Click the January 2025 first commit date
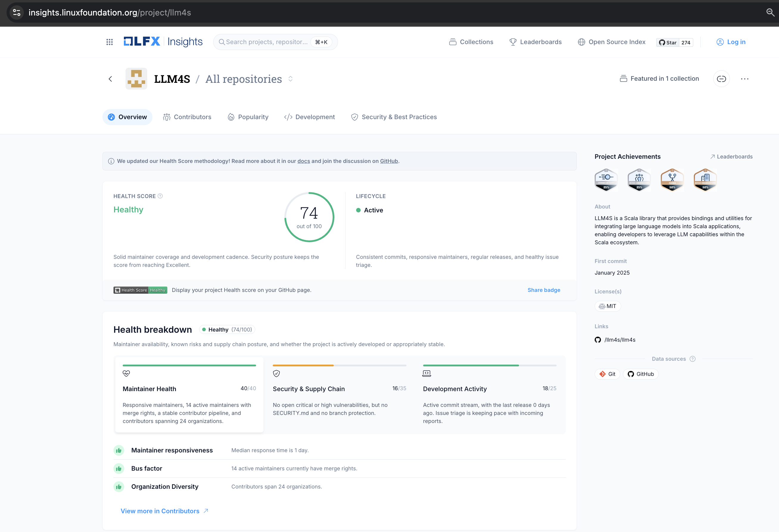Viewport: 779px width, 532px height. [x=612, y=273]
